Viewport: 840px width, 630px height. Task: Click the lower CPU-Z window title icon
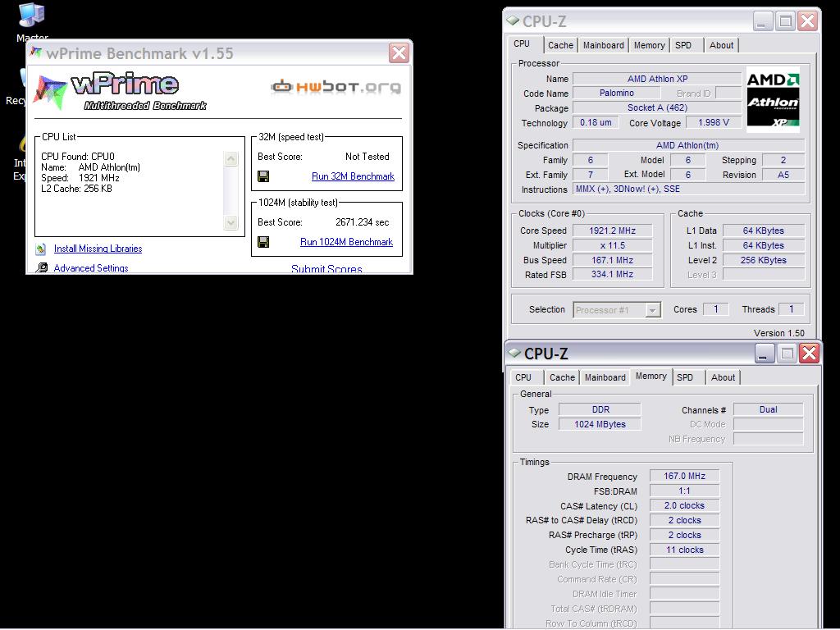click(514, 353)
